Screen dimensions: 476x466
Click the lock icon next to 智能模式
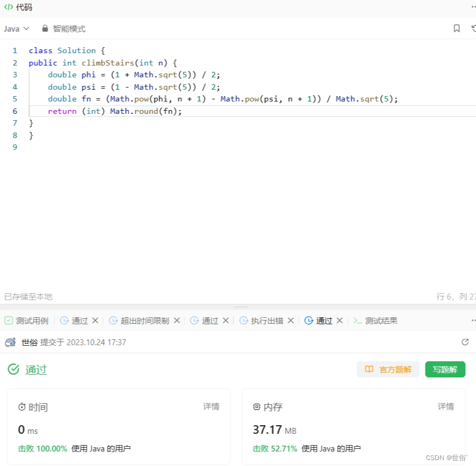click(x=44, y=28)
